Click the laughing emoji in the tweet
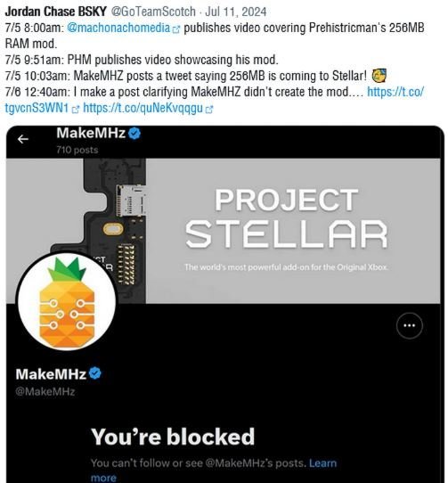 point(379,76)
